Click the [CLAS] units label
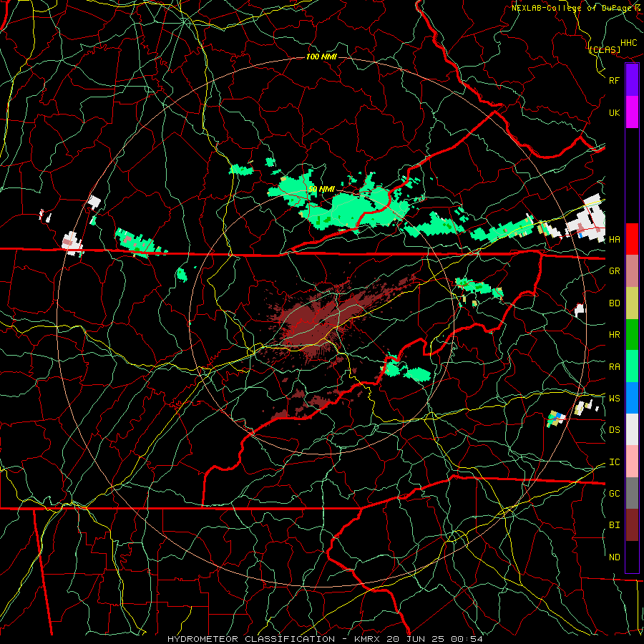This screenshot has height=644, width=644. point(605,49)
